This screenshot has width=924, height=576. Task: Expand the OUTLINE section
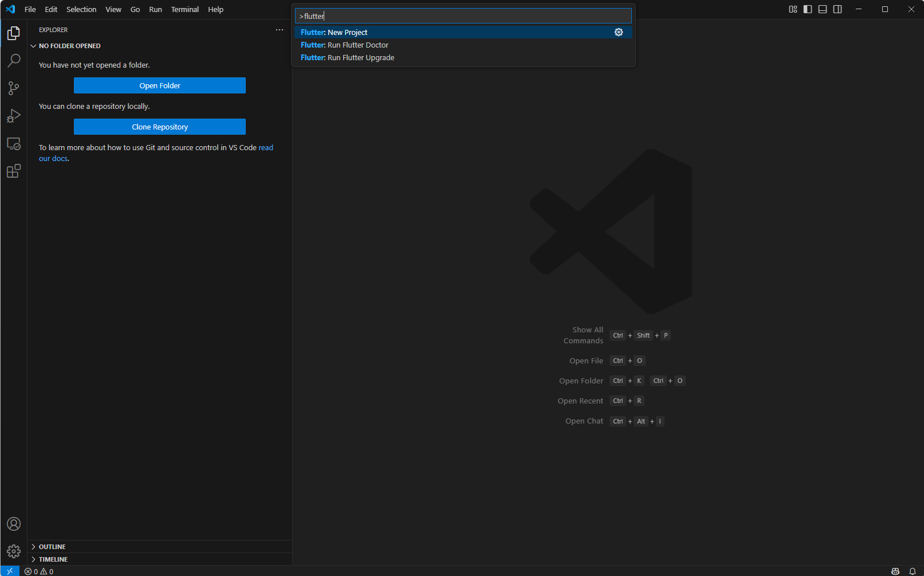[160, 547]
